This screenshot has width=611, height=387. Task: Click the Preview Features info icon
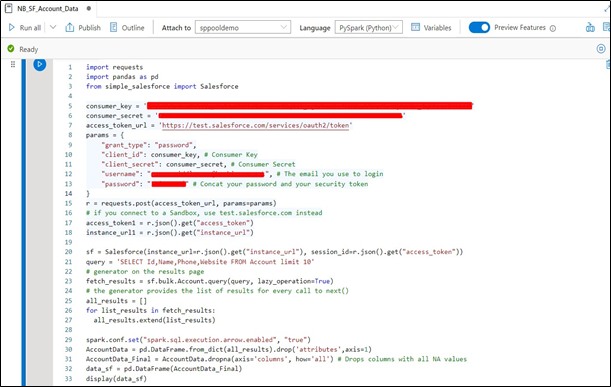[553, 28]
